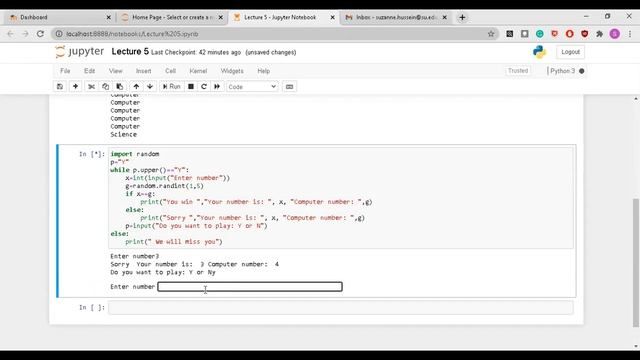
Task: Open the browser profile avatar
Action: click(x=615, y=34)
